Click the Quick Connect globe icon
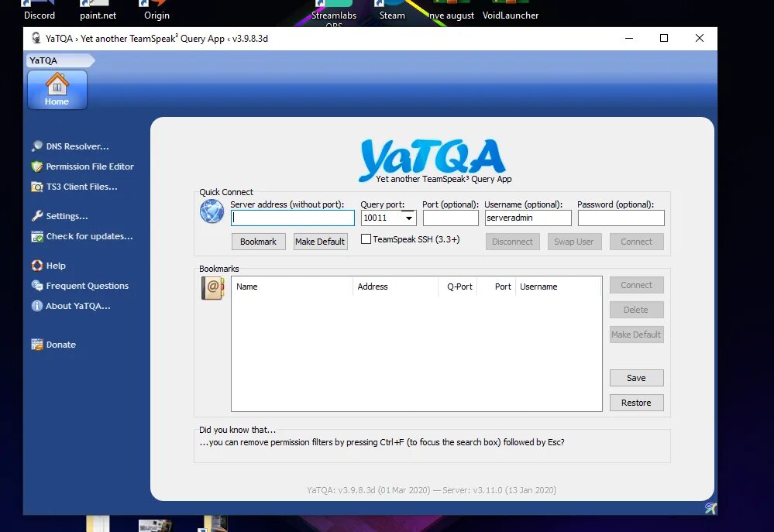 212,211
